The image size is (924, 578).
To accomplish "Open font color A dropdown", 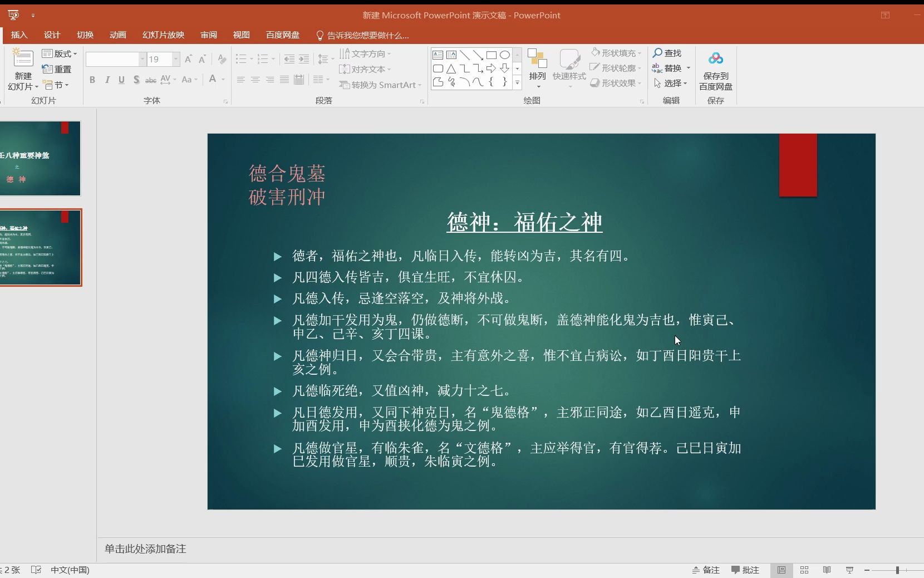I will pos(223,80).
